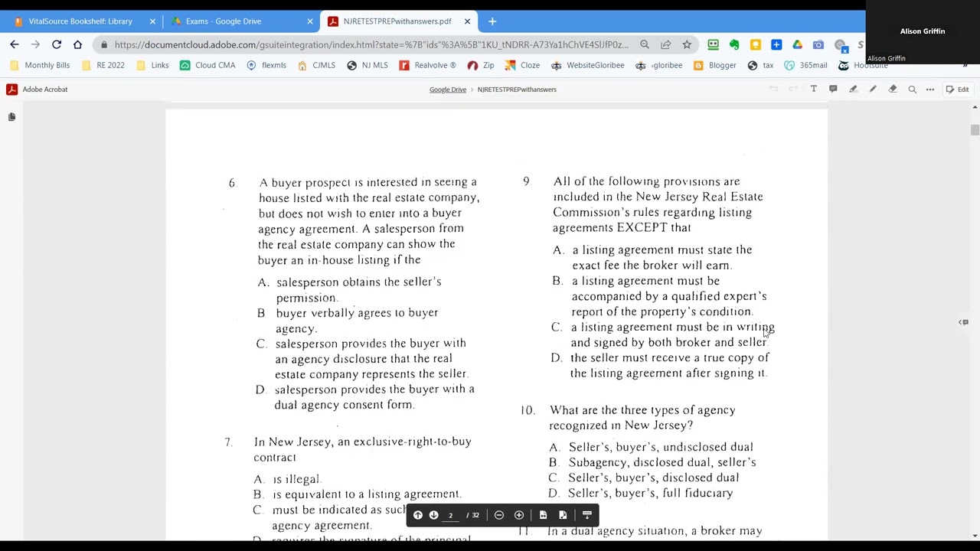Select the NJRETESTPREPwithanswers.pdf tab
980x551 pixels.
pyautogui.click(x=397, y=21)
